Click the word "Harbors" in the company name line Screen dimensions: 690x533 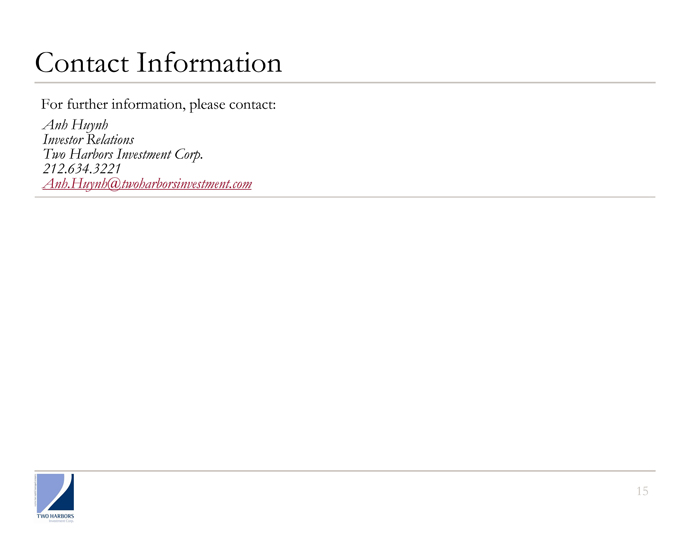(91, 154)
